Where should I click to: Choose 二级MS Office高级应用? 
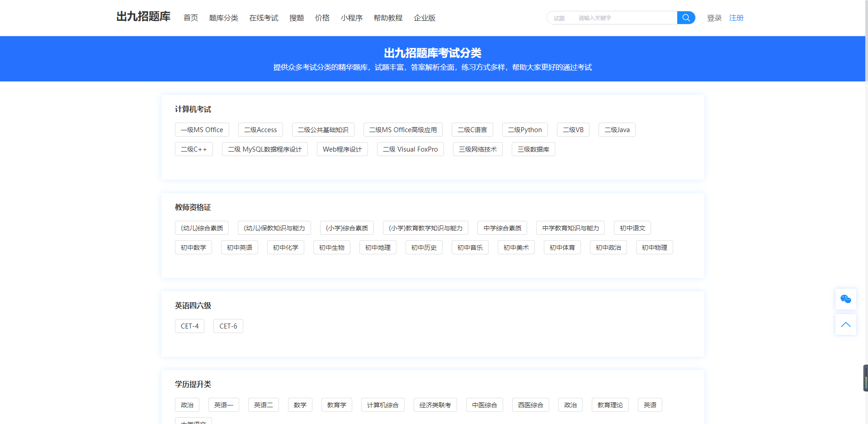point(403,130)
